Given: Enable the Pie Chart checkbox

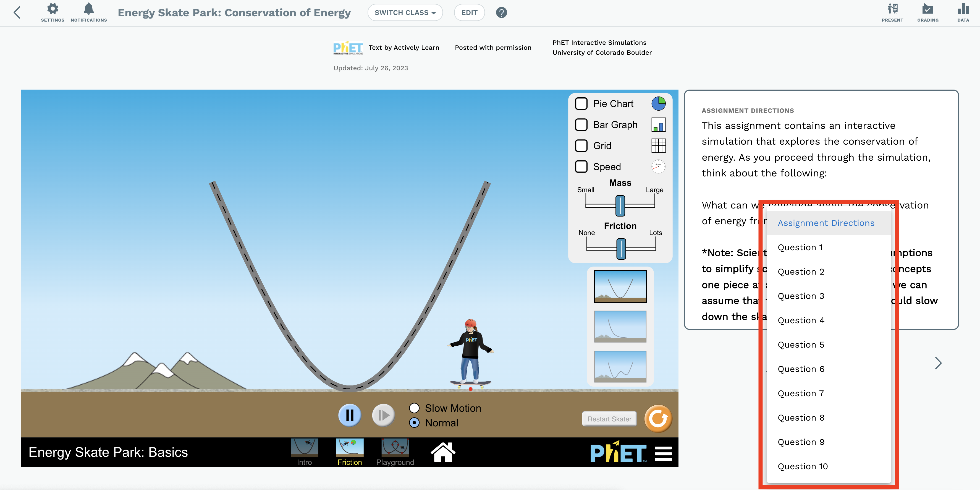Looking at the screenshot, I should tap(581, 103).
